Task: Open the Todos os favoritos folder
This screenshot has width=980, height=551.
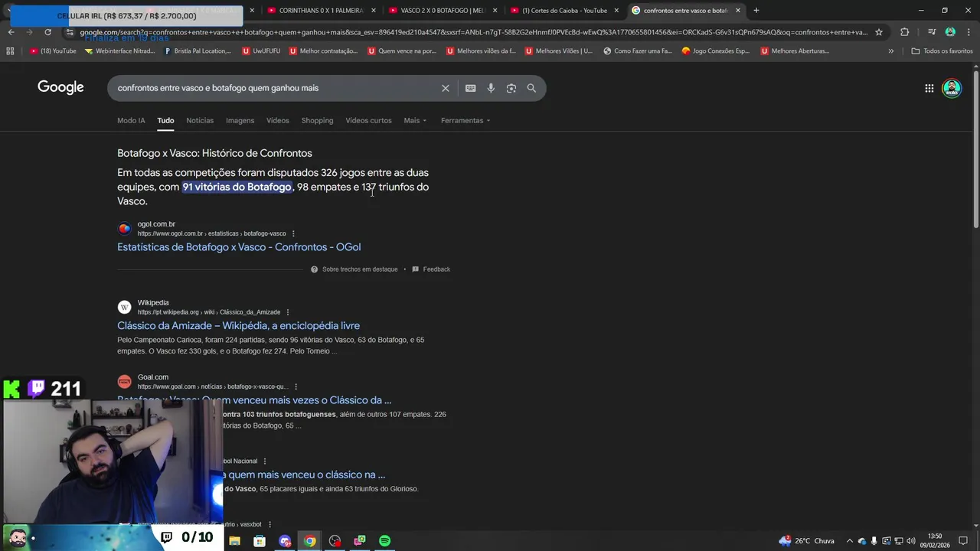Action: (942, 51)
